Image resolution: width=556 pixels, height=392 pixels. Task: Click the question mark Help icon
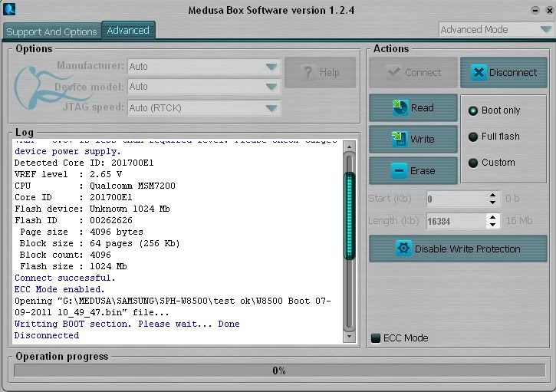point(308,72)
